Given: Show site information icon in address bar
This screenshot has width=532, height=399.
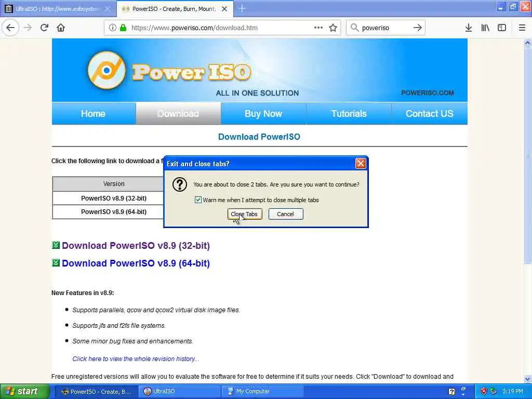Looking at the screenshot, I should (x=112, y=28).
